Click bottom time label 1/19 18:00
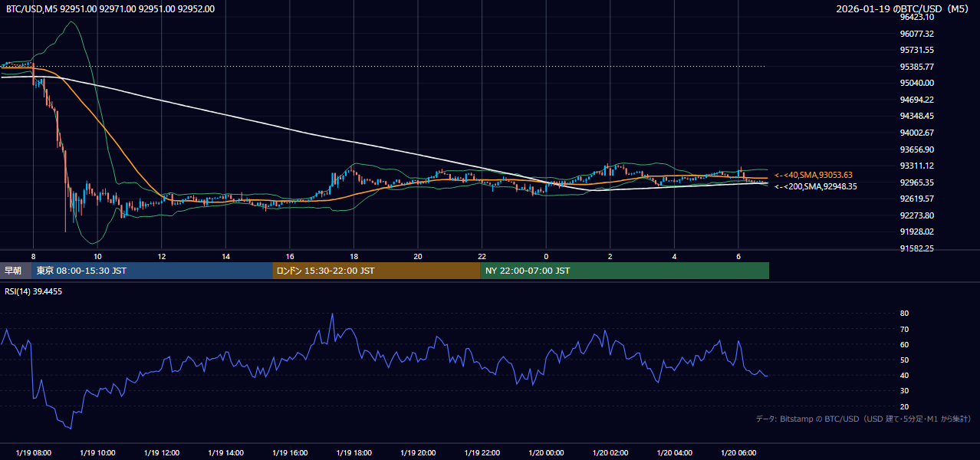This screenshot has width=980, height=460. tap(354, 453)
